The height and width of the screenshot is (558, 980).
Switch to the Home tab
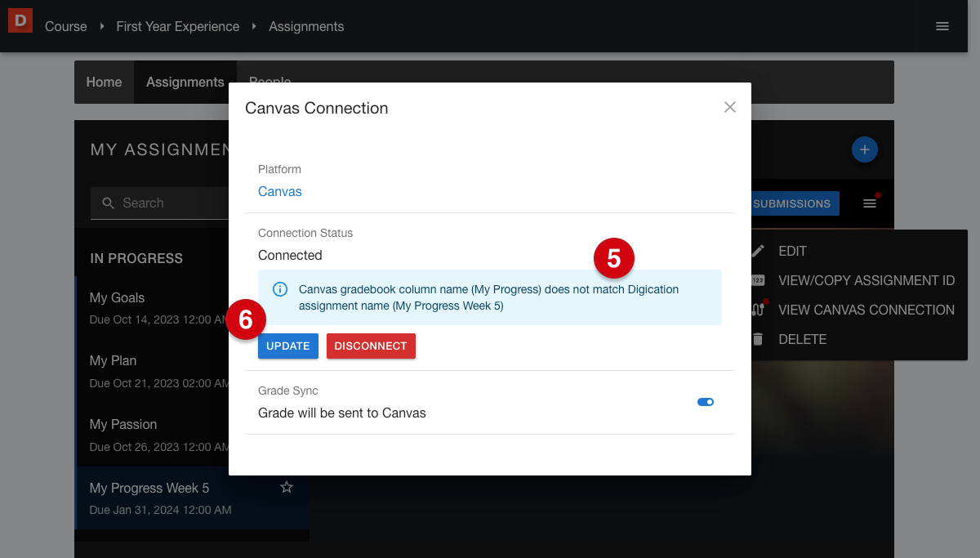coord(105,82)
